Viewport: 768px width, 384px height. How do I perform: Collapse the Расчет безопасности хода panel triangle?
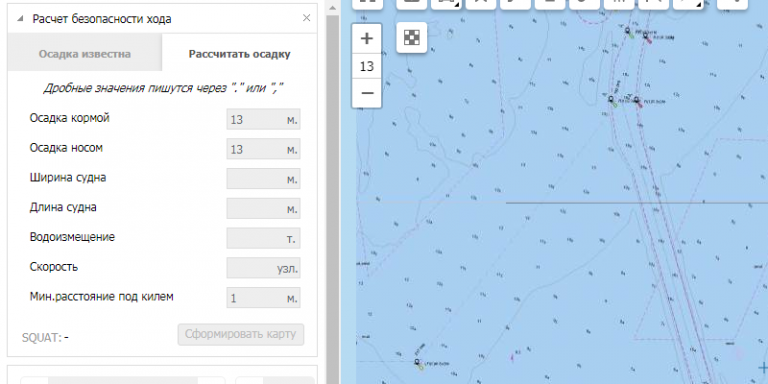pyautogui.click(x=20, y=19)
